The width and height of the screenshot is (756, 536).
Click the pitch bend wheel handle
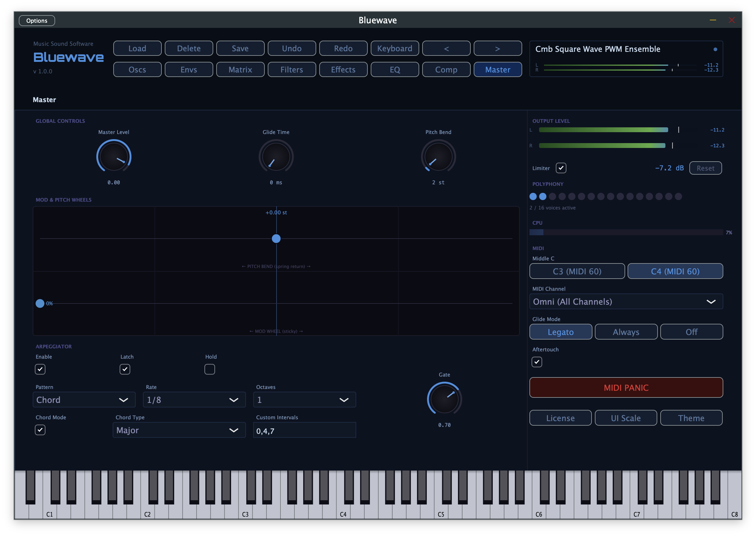276,238
